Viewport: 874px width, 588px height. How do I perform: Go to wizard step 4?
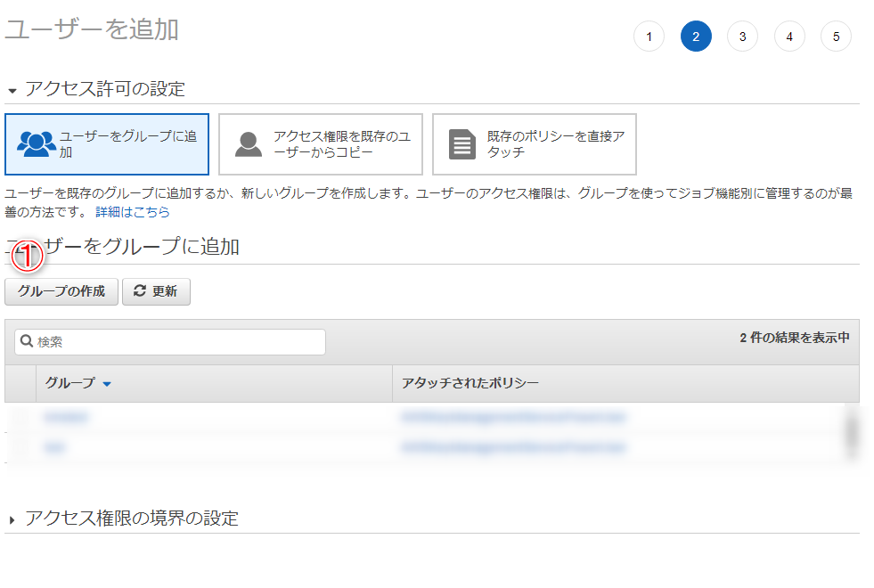point(789,37)
